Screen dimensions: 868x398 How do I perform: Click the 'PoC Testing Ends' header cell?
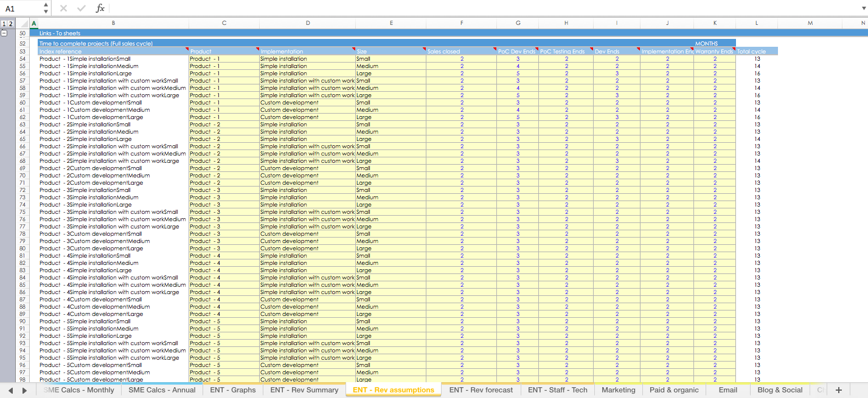(x=566, y=52)
